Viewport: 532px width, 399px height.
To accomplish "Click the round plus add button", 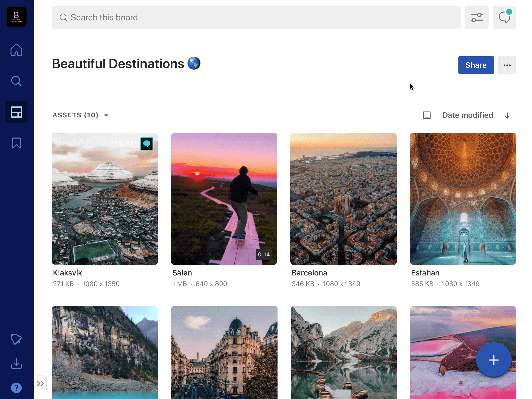I will click(x=493, y=360).
